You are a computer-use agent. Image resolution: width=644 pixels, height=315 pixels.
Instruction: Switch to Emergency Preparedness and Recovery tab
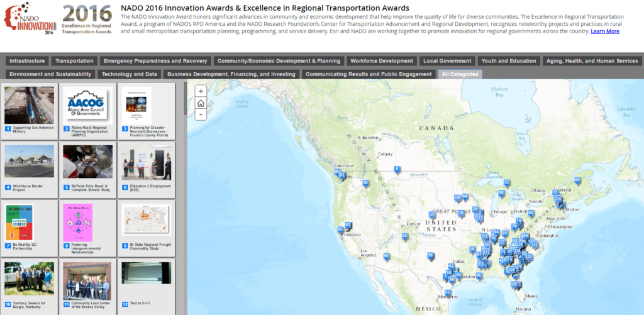(156, 61)
